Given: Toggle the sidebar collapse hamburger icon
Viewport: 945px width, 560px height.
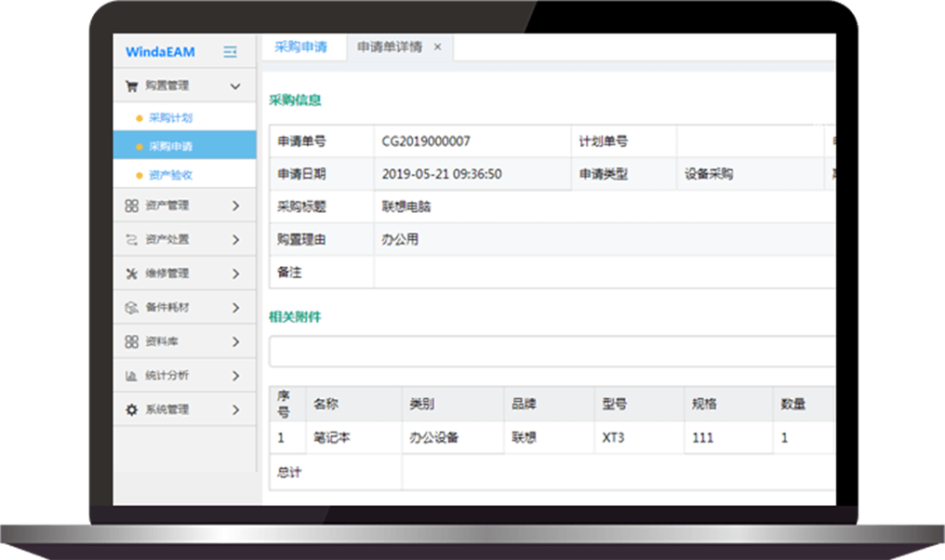Looking at the screenshot, I should click(x=230, y=52).
